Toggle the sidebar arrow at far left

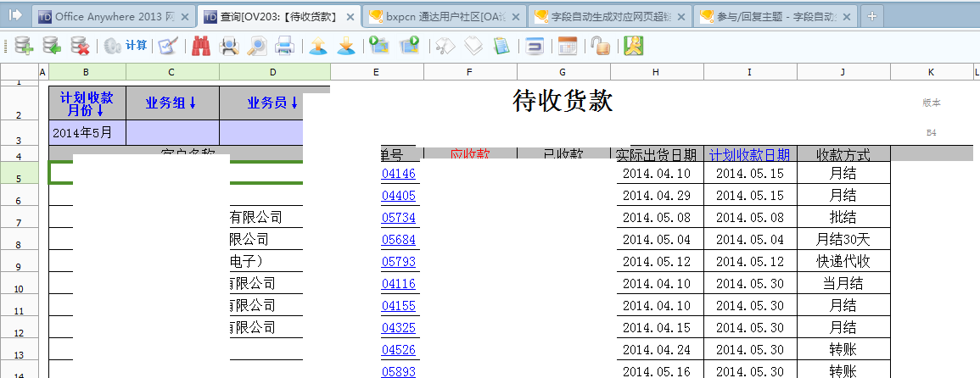point(16,14)
